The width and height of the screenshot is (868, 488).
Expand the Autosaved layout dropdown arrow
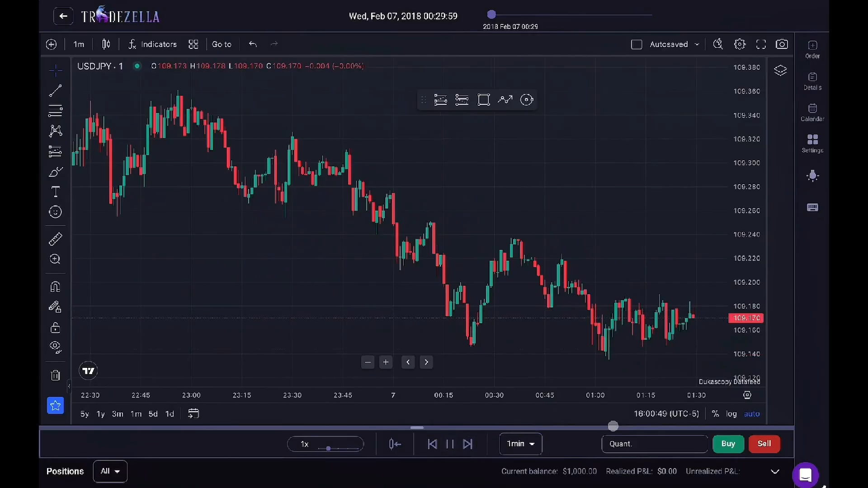click(697, 44)
